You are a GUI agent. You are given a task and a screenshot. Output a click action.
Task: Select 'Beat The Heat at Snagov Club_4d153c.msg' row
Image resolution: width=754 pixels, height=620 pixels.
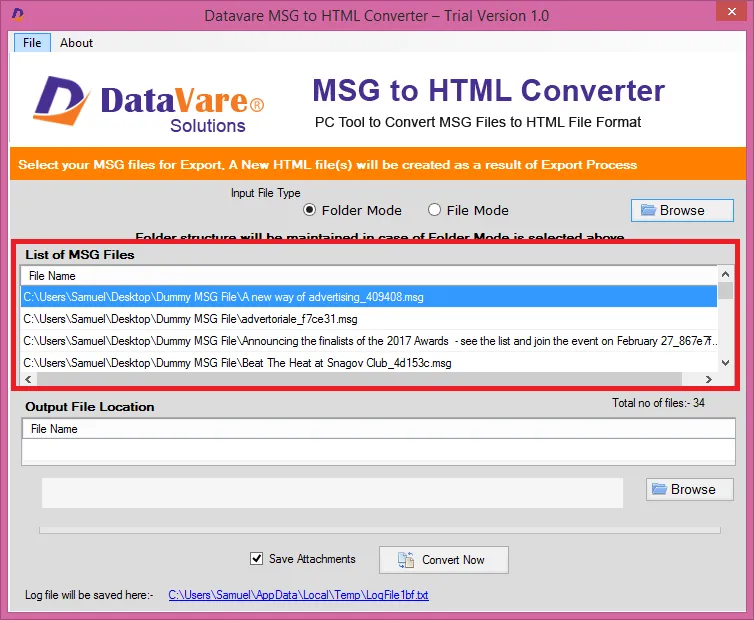(369, 363)
